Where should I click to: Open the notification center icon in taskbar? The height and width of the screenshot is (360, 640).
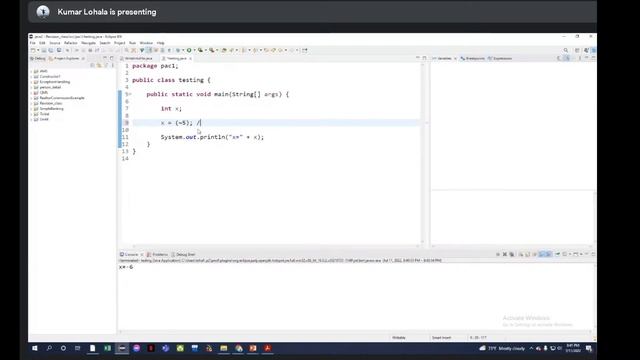tap(589, 348)
